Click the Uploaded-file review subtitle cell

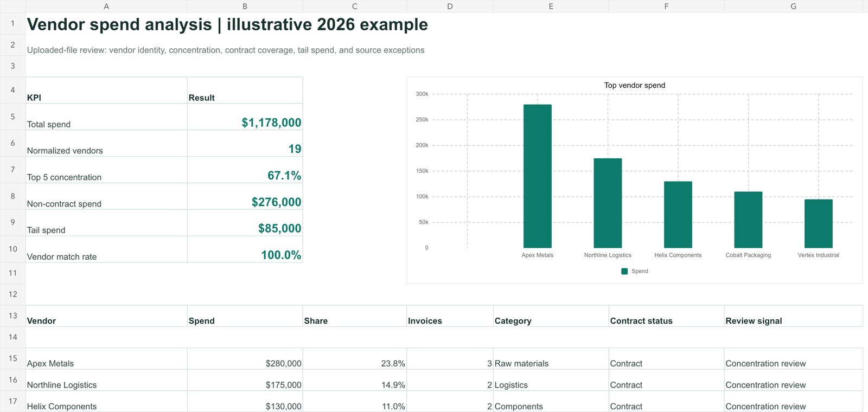[226, 50]
